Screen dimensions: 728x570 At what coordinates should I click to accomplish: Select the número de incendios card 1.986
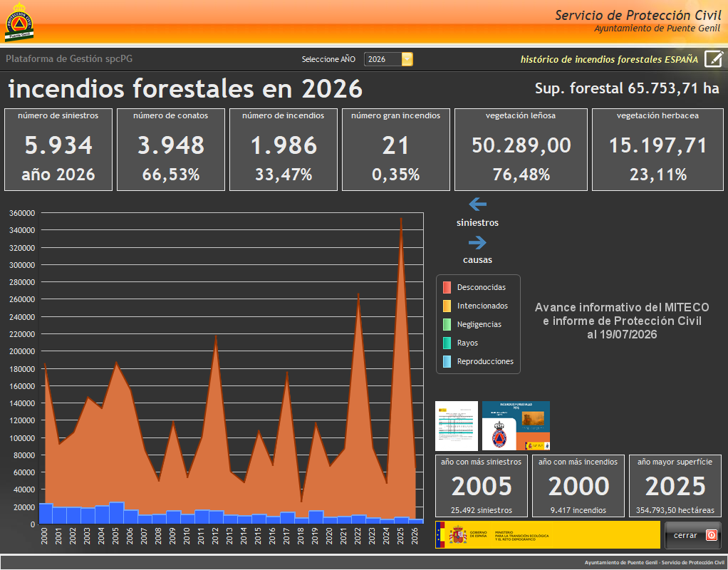click(x=284, y=150)
